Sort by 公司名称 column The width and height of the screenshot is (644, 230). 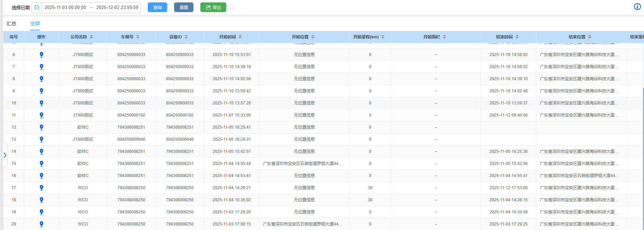click(x=91, y=37)
